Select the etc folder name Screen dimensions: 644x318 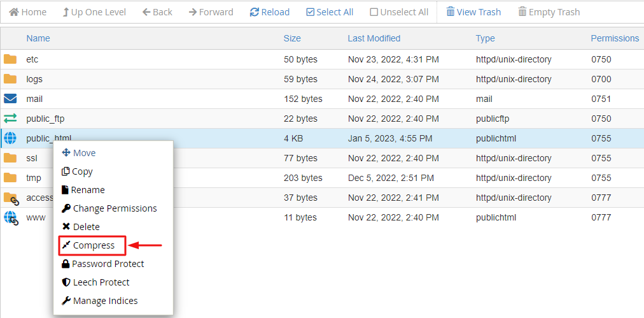coord(32,59)
